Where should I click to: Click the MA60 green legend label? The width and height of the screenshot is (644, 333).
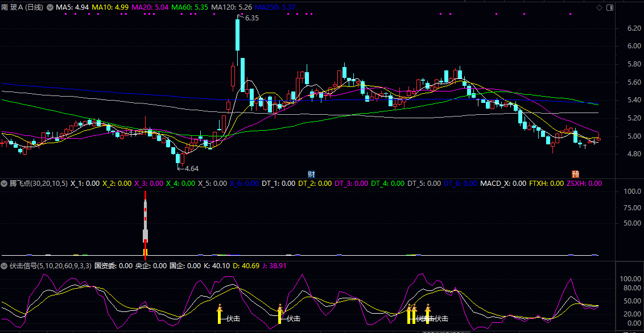coord(189,7)
